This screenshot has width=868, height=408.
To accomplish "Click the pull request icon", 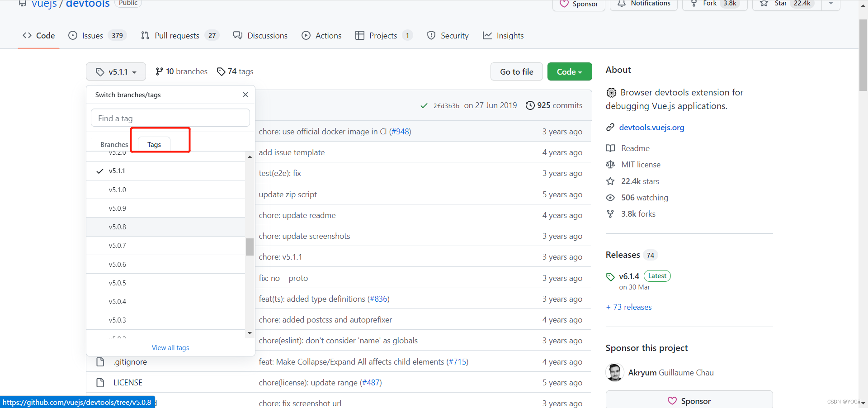I will point(145,35).
